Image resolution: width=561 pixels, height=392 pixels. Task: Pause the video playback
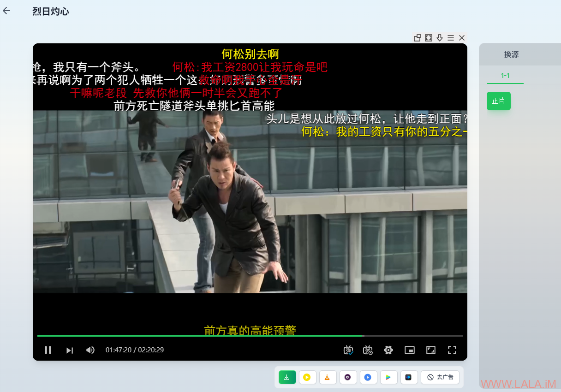tap(48, 350)
